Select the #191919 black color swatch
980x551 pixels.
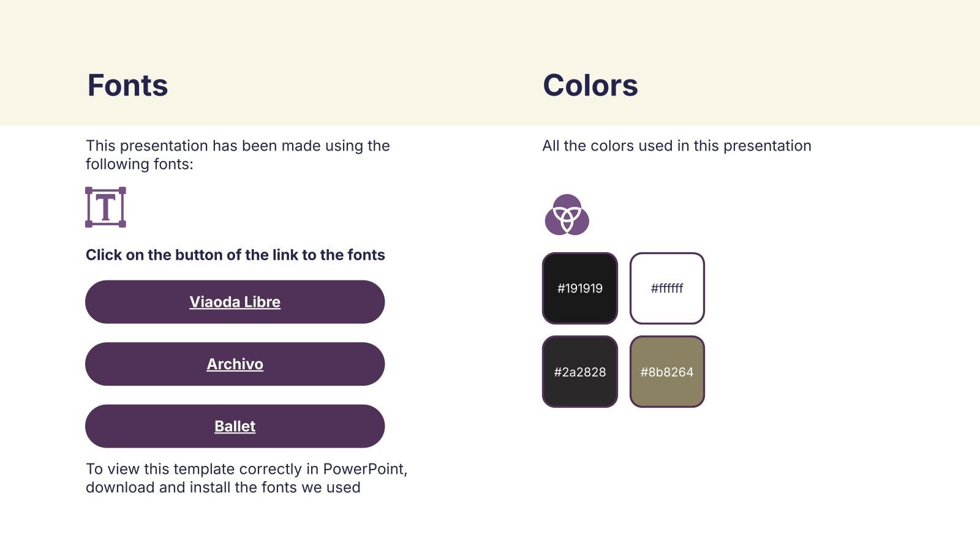(x=580, y=288)
